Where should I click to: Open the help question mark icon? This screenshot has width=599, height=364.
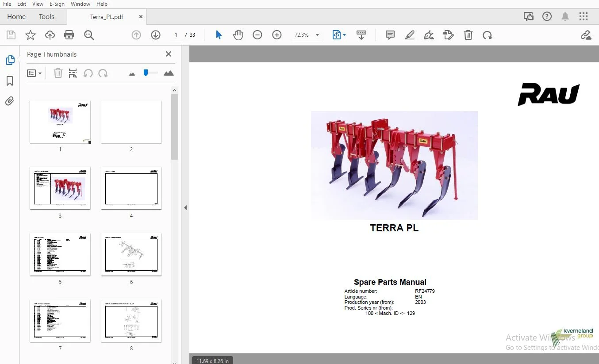click(x=547, y=16)
